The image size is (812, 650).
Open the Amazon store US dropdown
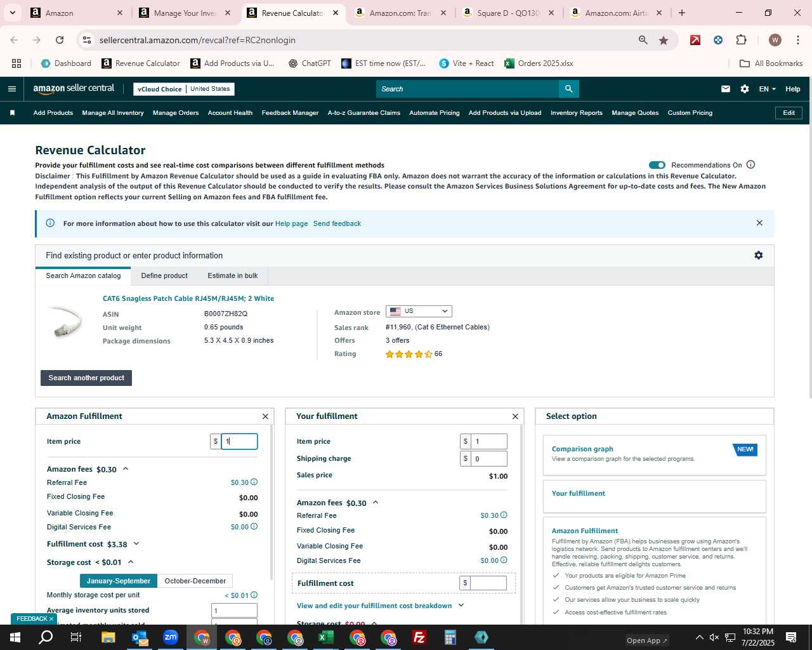coord(419,311)
